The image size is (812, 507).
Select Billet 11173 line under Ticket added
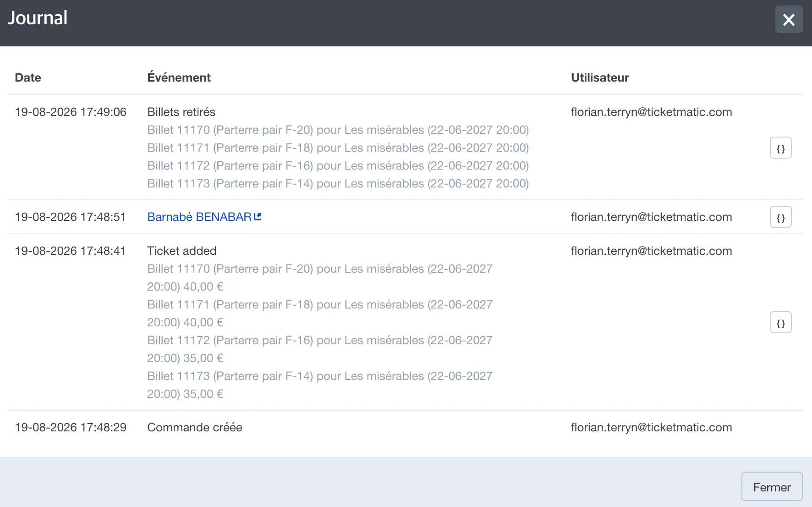[x=320, y=385]
